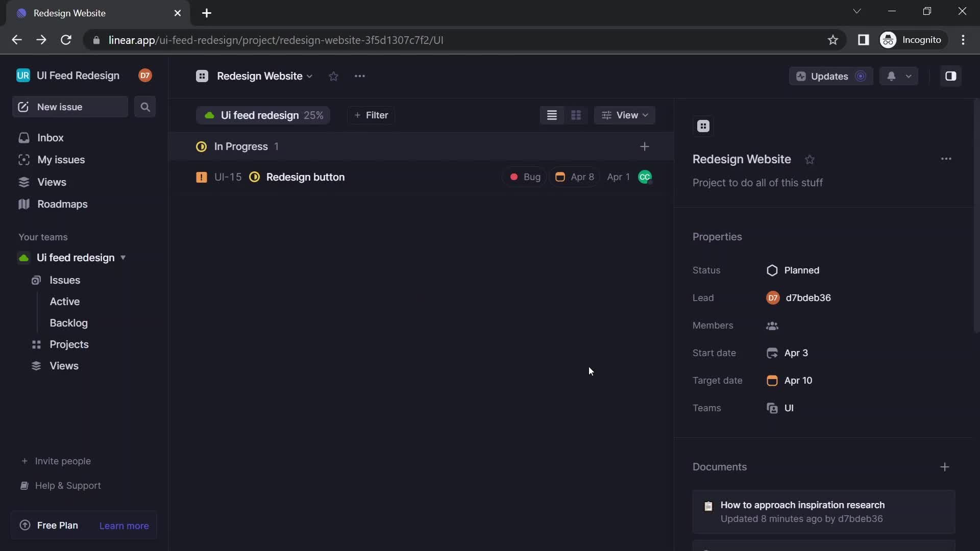Add a Filter
The image size is (980, 551).
coord(371,115)
